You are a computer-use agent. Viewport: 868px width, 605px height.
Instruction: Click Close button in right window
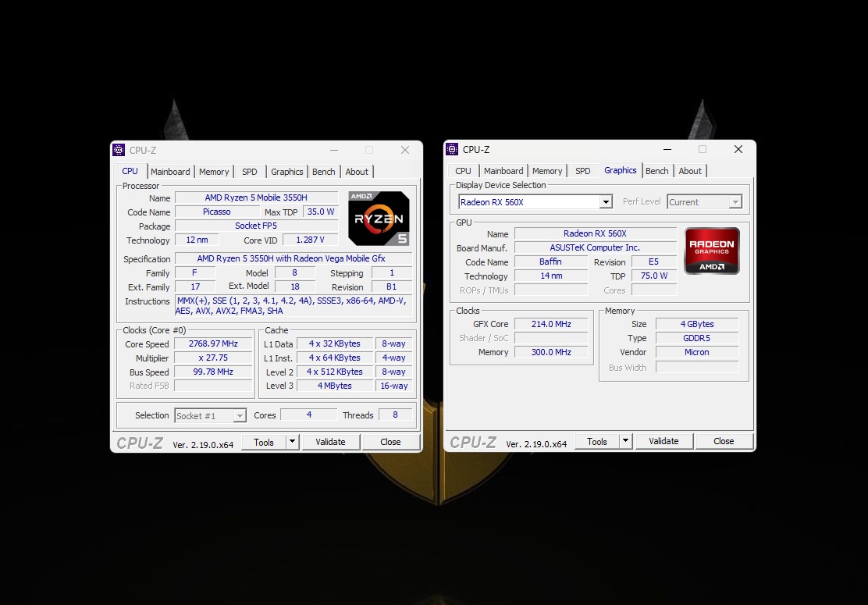point(724,441)
